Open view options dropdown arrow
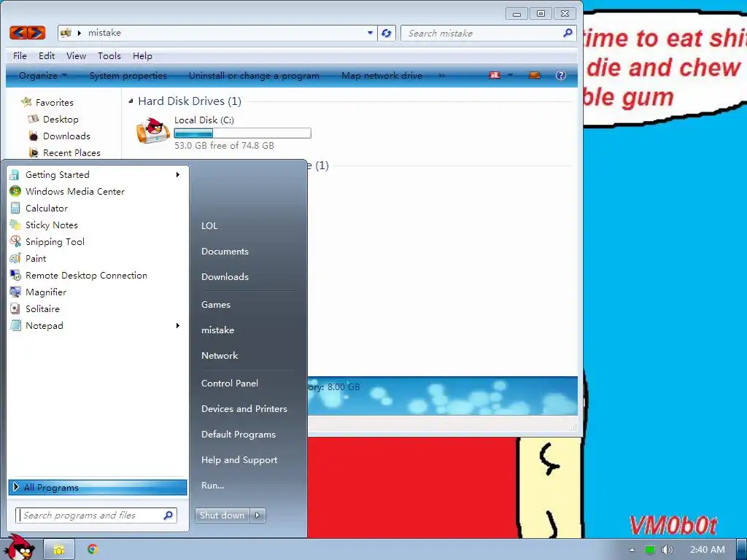The width and height of the screenshot is (747, 560). coord(510,75)
